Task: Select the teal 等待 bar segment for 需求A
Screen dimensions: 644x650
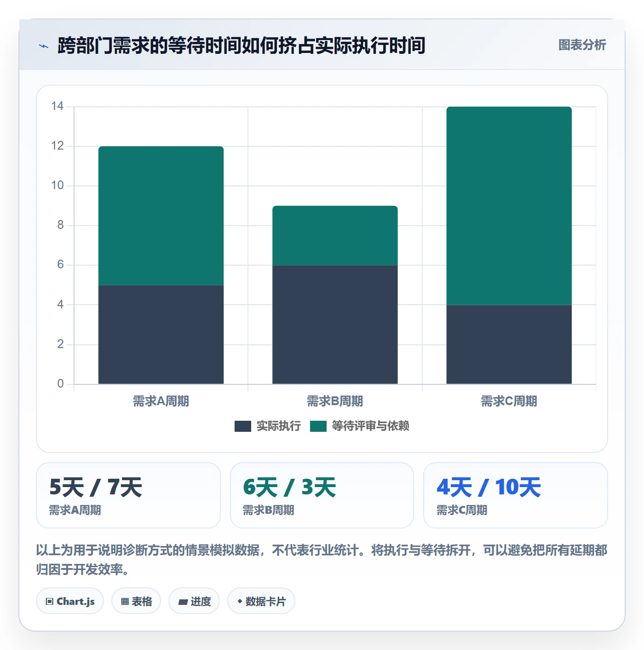Action: (x=161, y=215)
